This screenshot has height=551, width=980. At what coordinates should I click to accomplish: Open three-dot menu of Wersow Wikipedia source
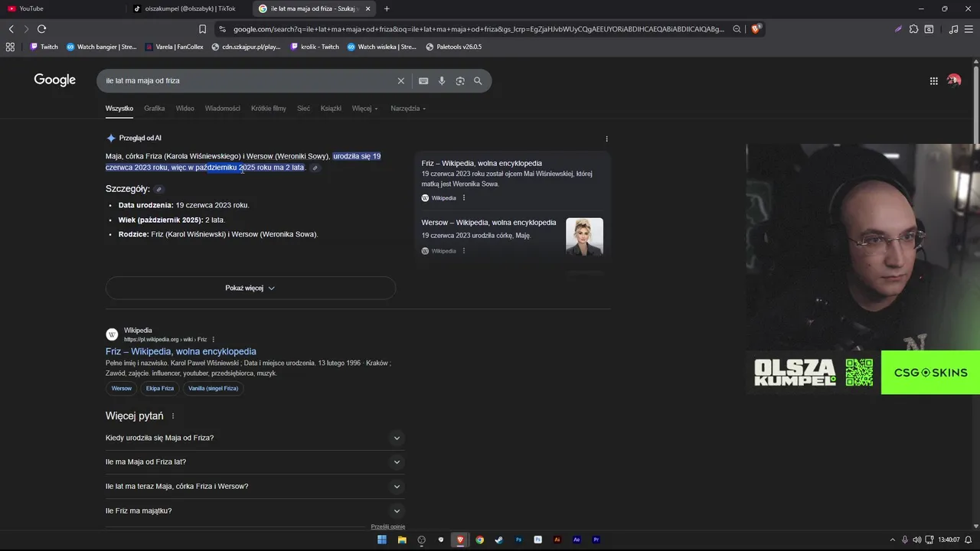[x=463, y=250]
